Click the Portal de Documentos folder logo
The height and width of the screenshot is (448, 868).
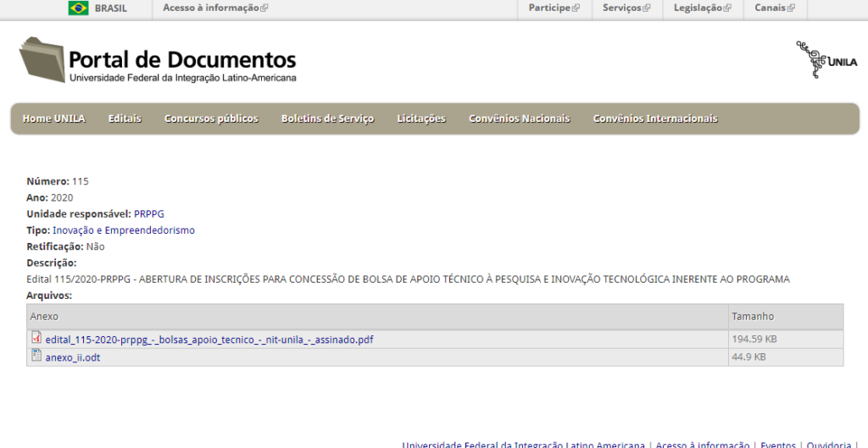42,60
